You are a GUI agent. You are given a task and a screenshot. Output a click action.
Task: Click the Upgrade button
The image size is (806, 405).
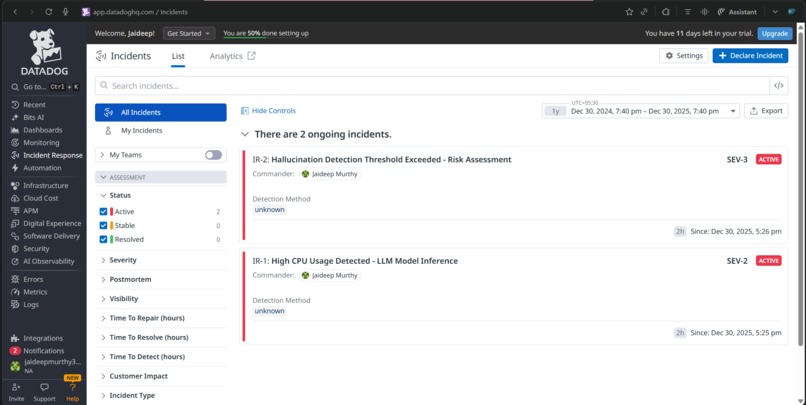[775, 33]
